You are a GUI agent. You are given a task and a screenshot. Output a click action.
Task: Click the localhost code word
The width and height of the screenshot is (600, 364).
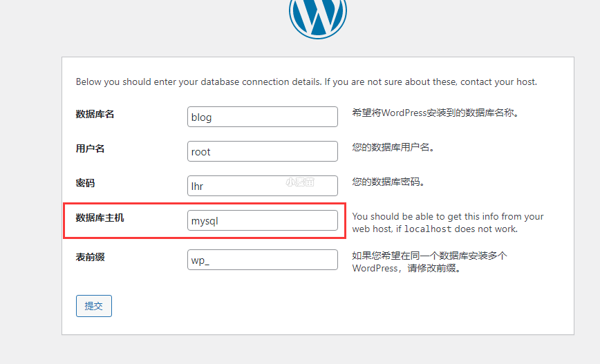coord(426,229)
